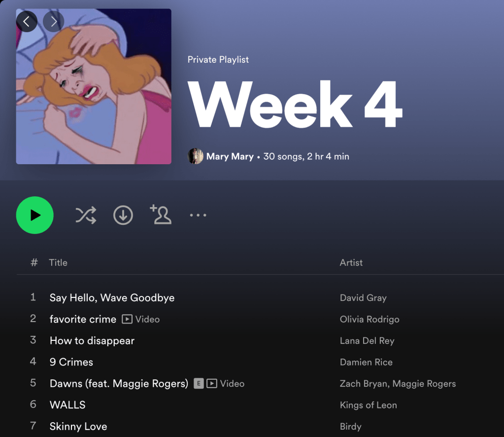The image size is (504, 437).
Task: Download the Week 4 playlist
Action: [x=123, y=215]
